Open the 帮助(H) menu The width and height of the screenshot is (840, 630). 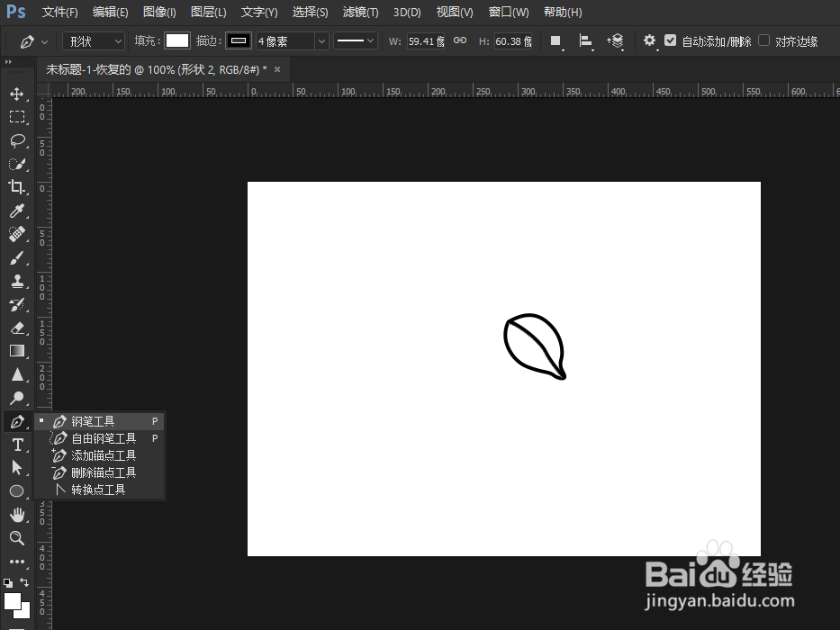[x=563, y=12]
